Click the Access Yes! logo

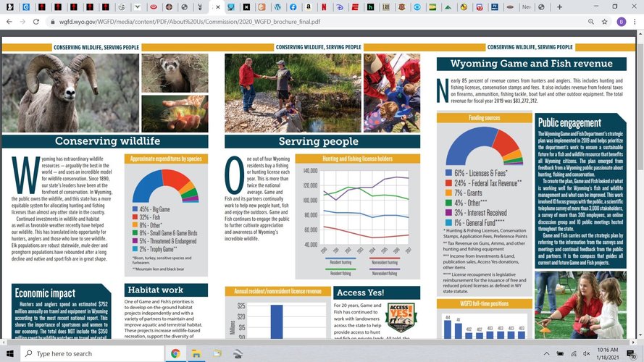coord(401,318)
